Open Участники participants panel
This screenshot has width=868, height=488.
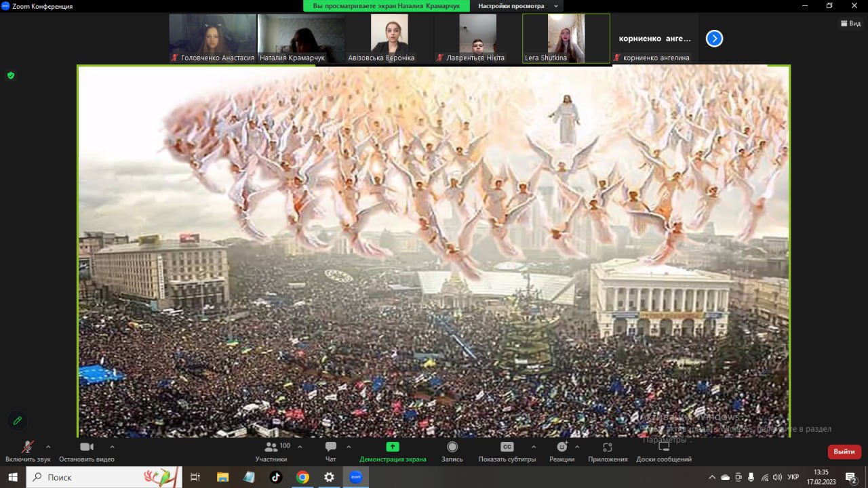(x=271, y=451)
